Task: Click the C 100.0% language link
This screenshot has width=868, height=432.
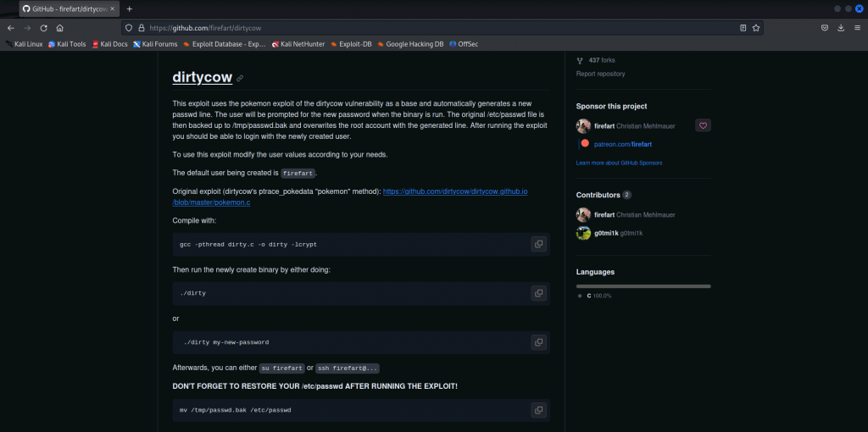Action: tap(599, 296)
